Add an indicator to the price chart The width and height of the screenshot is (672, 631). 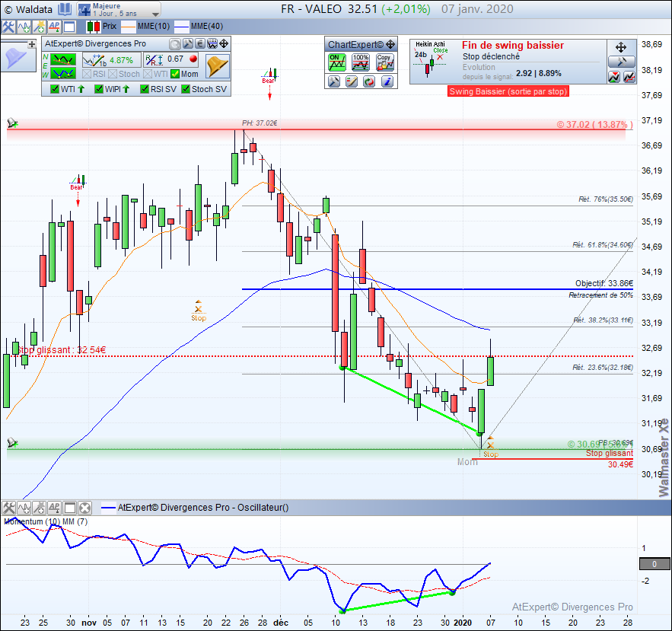click(24, 27)
